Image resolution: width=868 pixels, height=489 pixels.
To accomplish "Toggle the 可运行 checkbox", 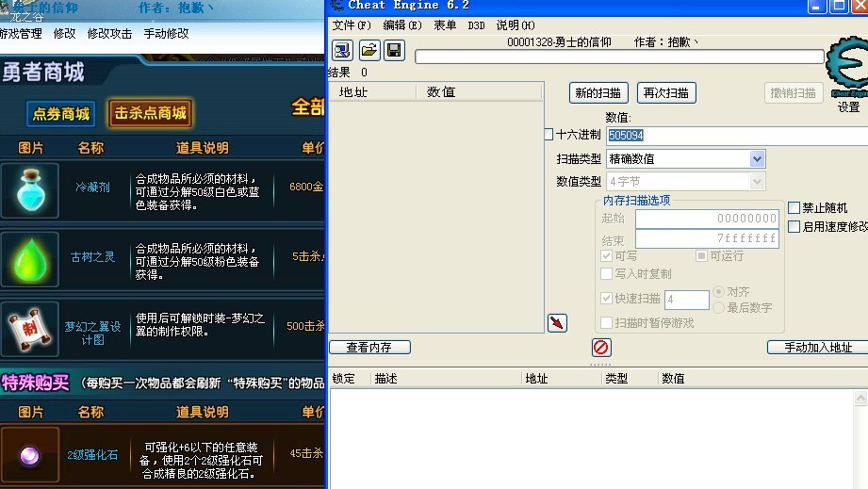I will [701, 256].
